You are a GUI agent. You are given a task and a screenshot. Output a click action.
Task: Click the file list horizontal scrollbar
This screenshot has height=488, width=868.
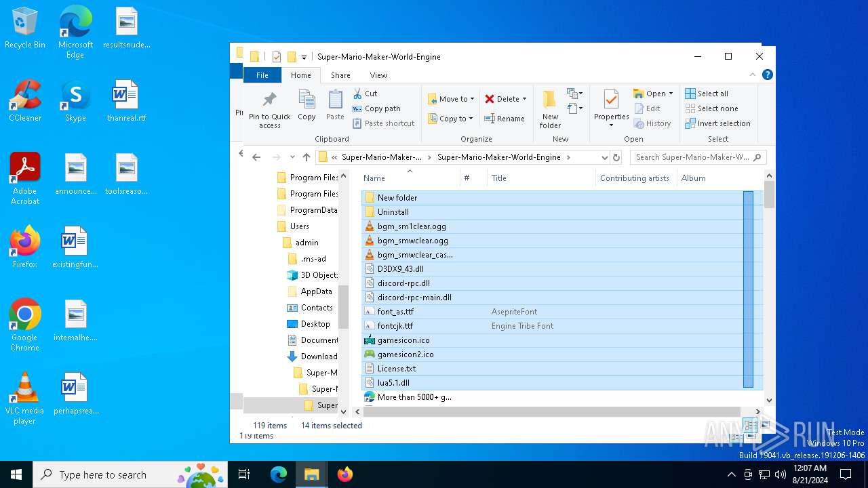[551, 411]
